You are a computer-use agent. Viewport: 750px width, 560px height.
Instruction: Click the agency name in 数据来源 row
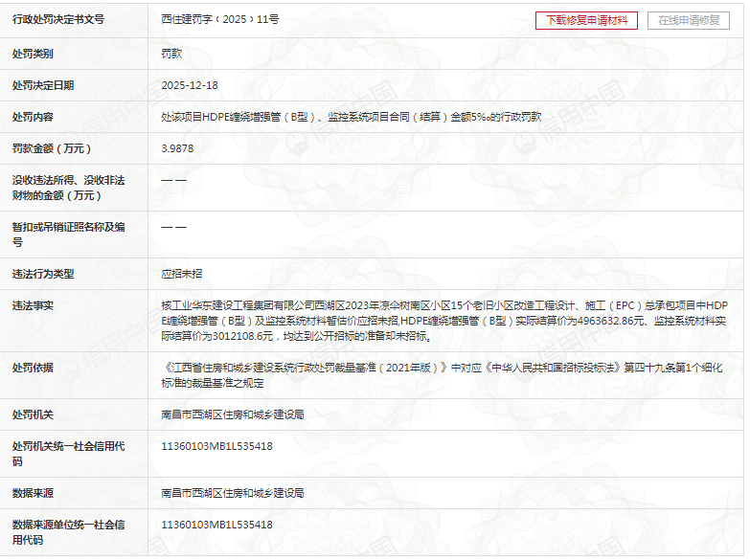click(x=233, y=493)
